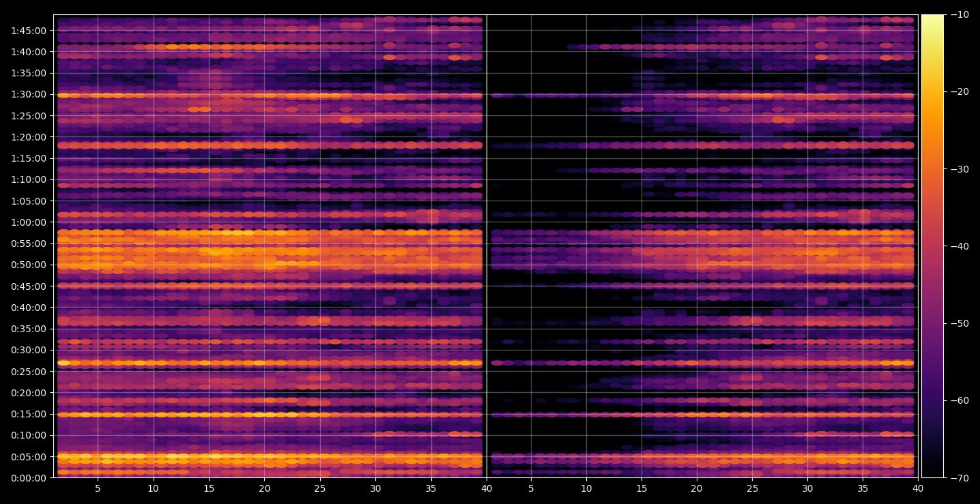Click the −10 colorbar scale label

click(960, 14)
